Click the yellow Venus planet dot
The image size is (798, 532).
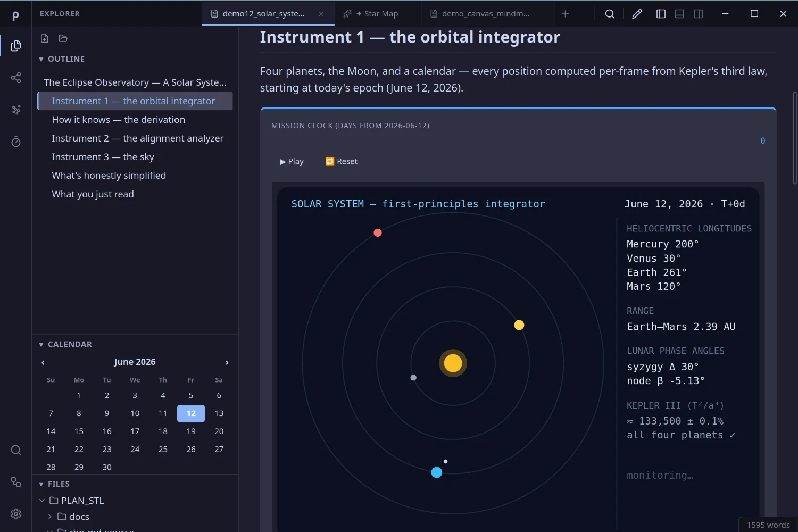click(519, 325)
